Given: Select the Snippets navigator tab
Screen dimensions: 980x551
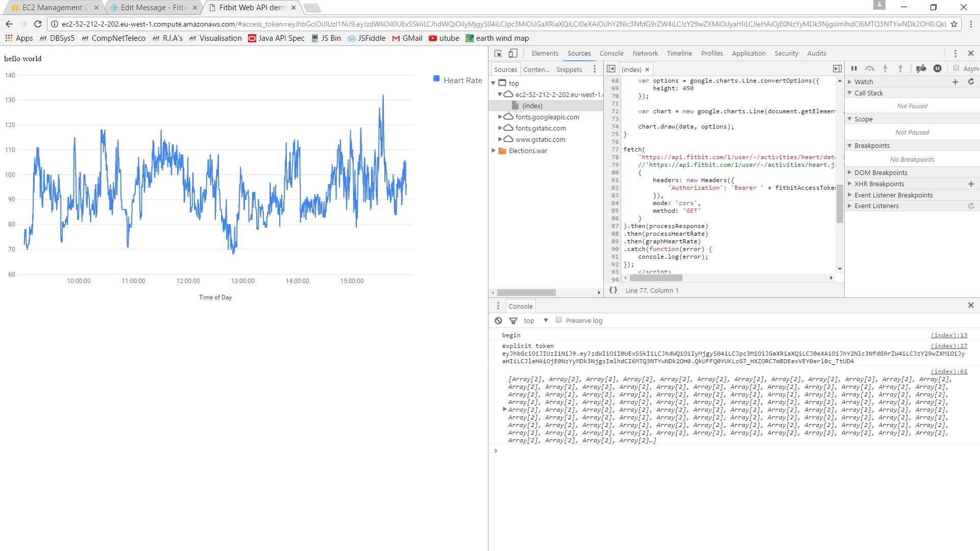Looking at the screenshot, I should coord(569,69).
